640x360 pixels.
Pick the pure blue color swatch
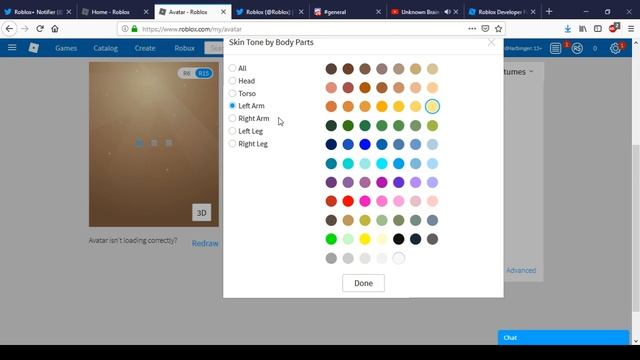point(365,144)
